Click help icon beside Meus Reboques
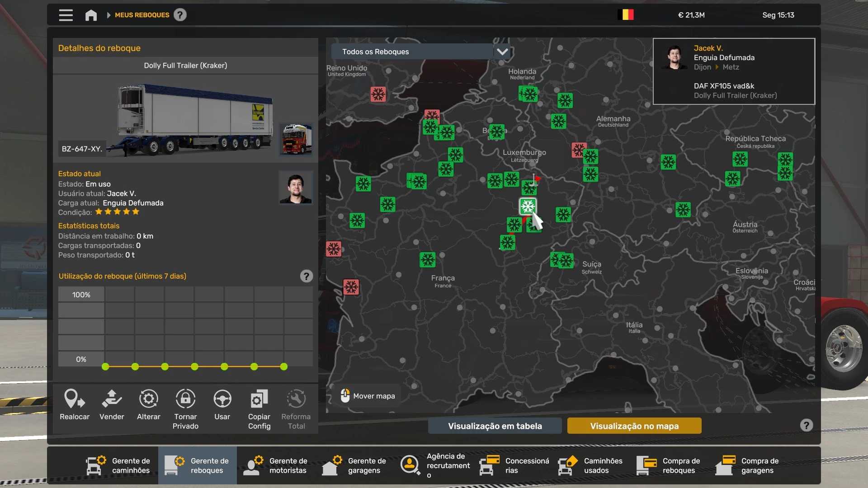Image resolution: width=868 pixels, height=488 pixels. coord(180,15)
